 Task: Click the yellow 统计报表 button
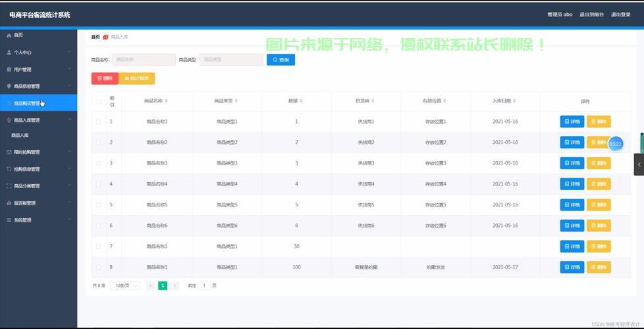(137, 78)
